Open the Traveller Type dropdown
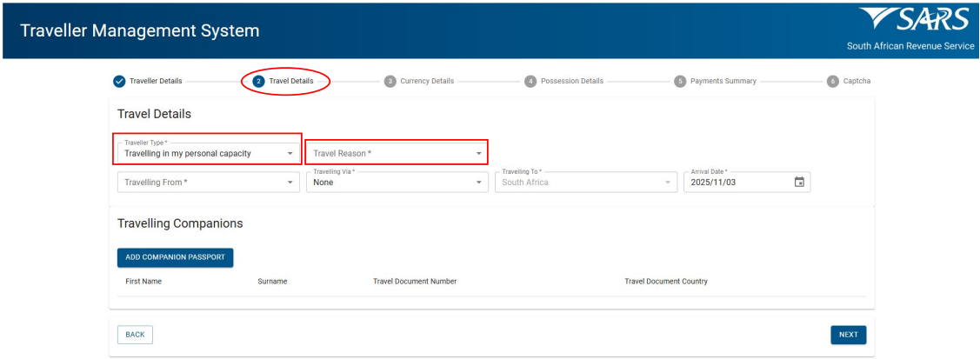The height and width of the screenshot is (359, 980). 209,153
